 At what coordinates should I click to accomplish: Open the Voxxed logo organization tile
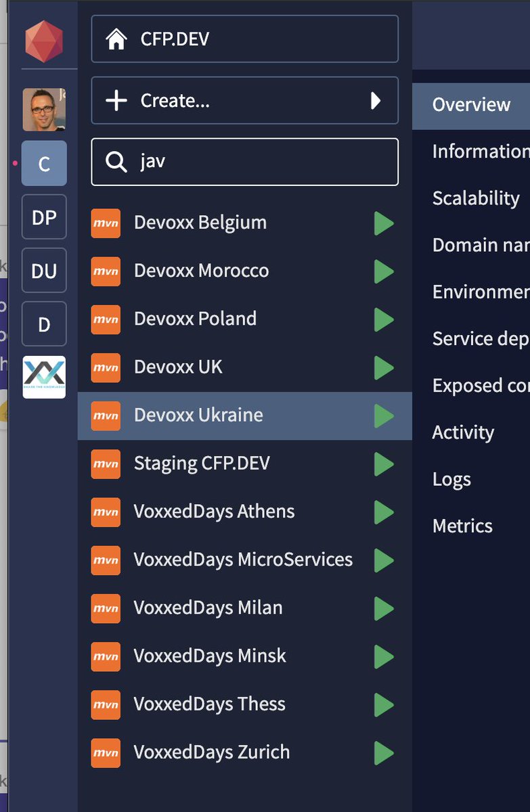(x=44, y=377)
